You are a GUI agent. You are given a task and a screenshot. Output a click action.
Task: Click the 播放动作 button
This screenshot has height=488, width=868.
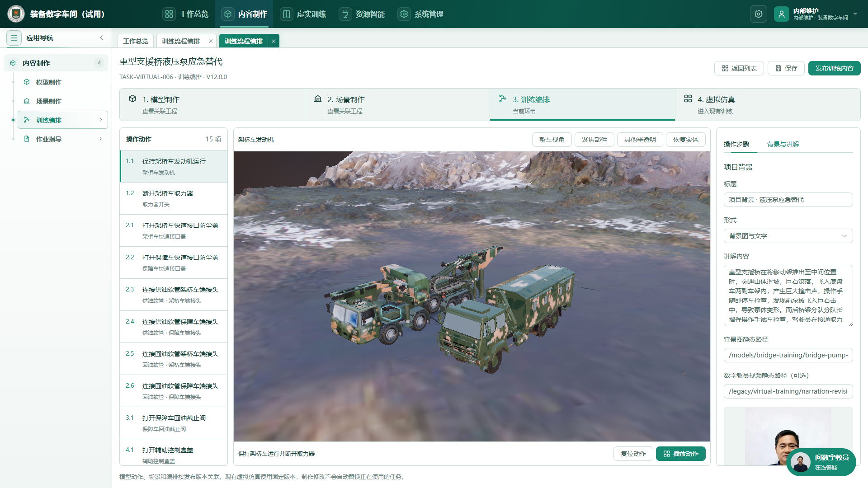(x=680, y=454)
